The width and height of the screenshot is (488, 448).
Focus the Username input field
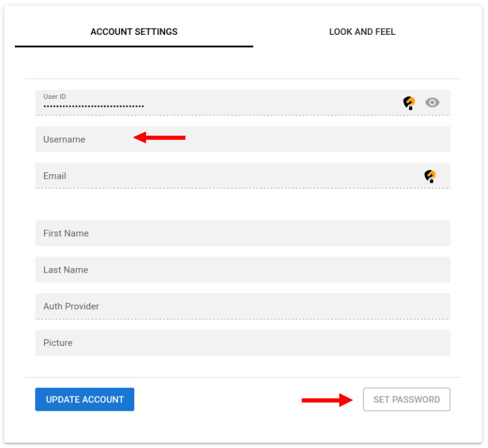242,139
